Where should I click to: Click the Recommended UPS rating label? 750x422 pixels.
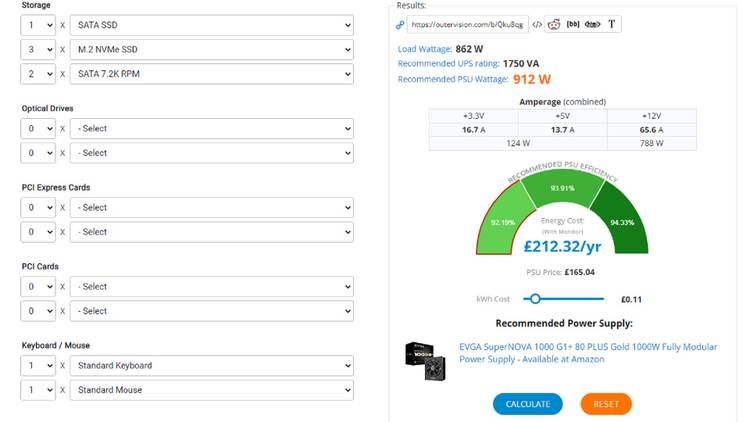(448, 63)
